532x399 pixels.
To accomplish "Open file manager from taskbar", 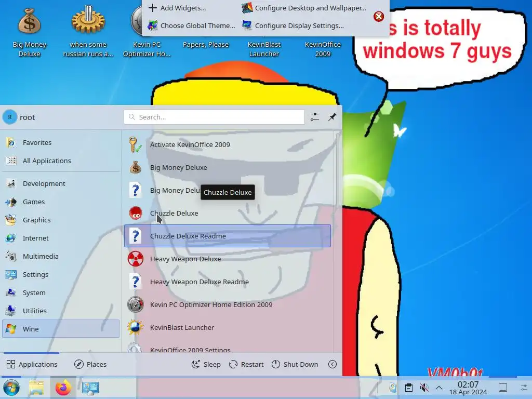I will pyautogui.click(x=36, y=388).
